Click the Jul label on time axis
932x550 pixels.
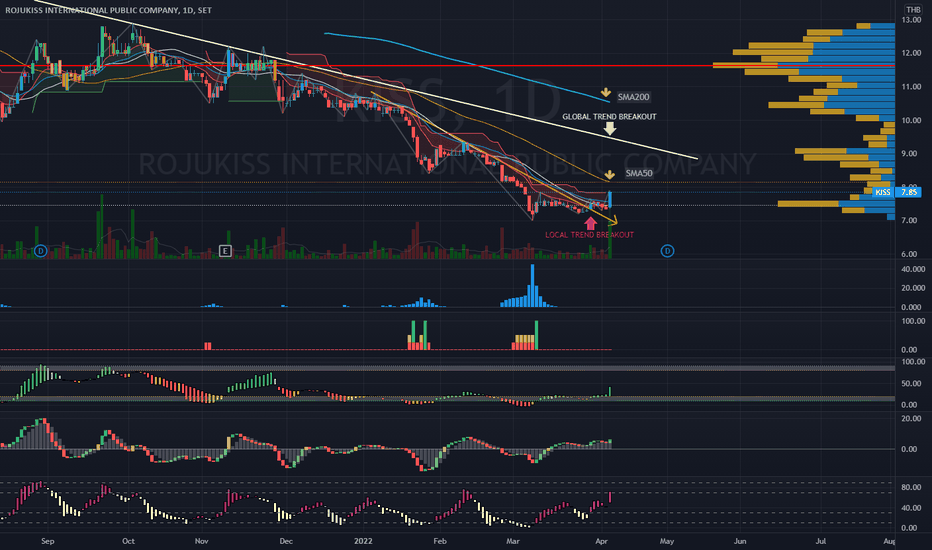click(821, 541)
